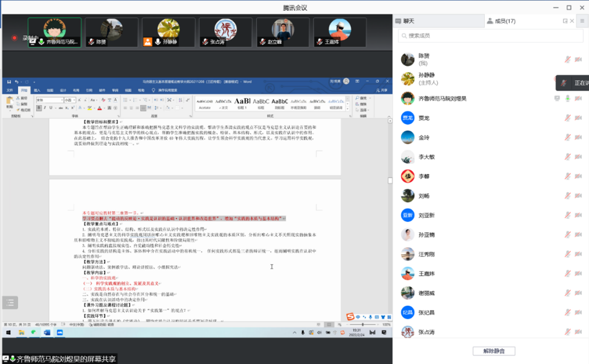This screenshot has height=364, width=589.
Task: Open the hamburger menu in side panel
Action: [x=582, y=21]
